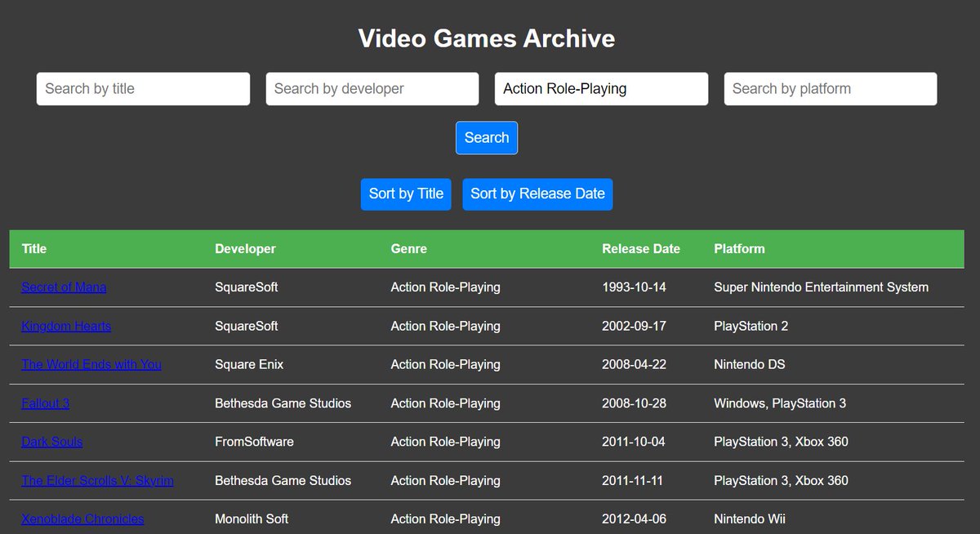The height and width of the screenshot is (534, 980).
Task: Click the genre field containing Action Role-Playing
Action: click(601, 89)
